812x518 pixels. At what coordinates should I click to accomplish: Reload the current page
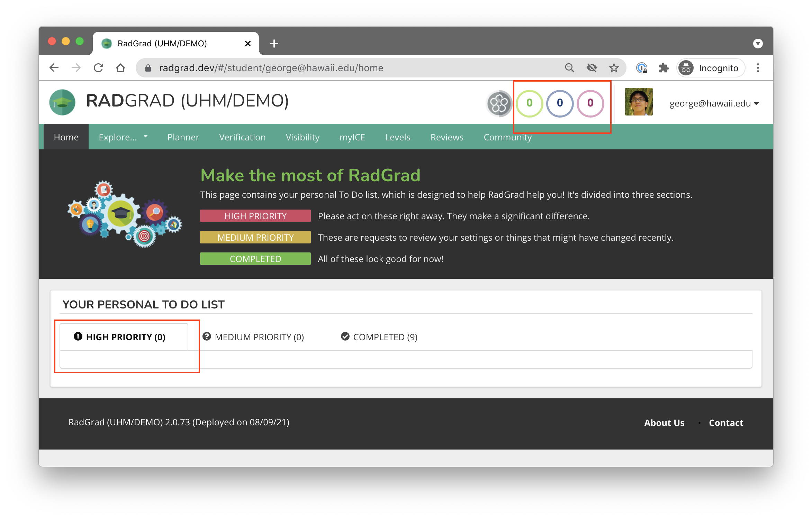pos(99,68)
